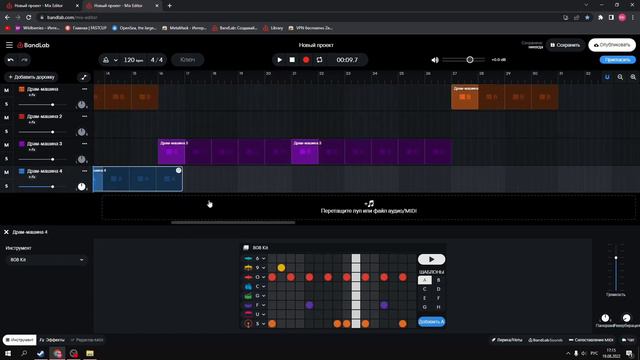Open the 808 Kit instrument dropdown
Screen dimensions: 640x360
[47, 260]
